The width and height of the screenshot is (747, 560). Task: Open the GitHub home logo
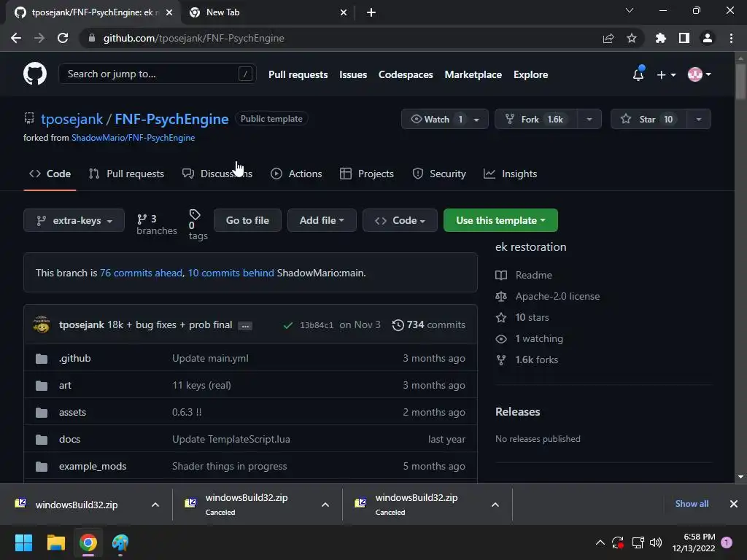pos(35,74)
